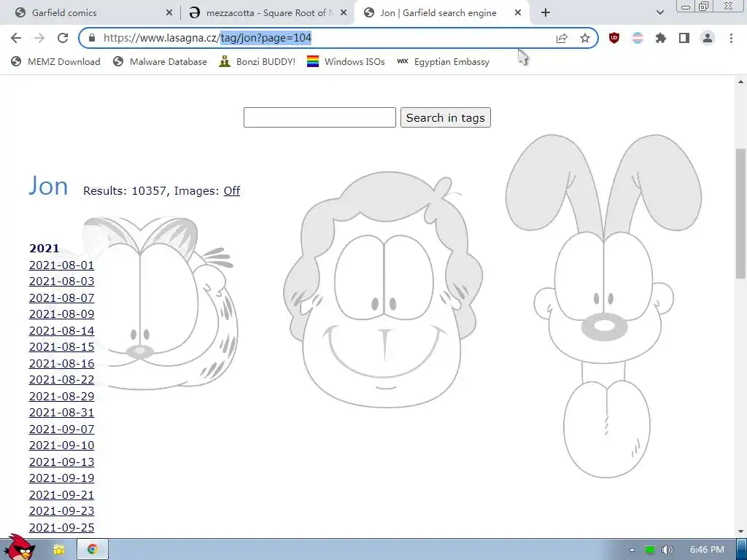This screenshot has height=560, width=747.
Task: Select the Chrome taskbar button
Action: (x=93, y=550)
